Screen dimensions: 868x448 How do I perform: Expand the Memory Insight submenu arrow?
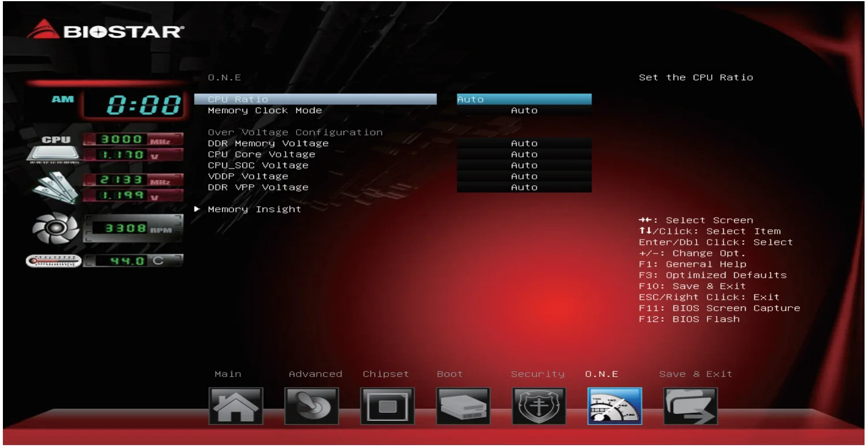coord(197,209)
